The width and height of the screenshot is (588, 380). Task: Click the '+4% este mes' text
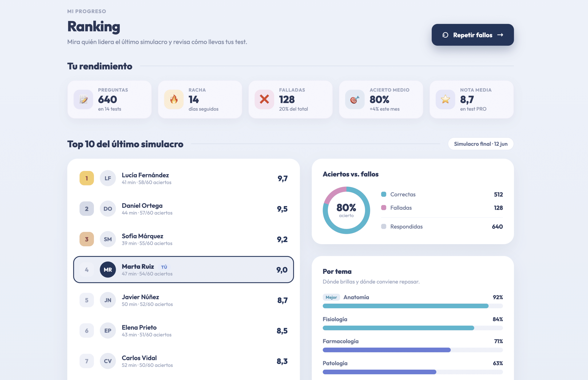[x=384, y=109]
